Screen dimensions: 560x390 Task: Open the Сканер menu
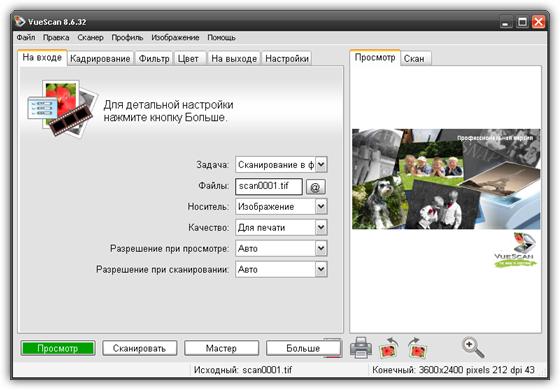[x=90, y=38]
